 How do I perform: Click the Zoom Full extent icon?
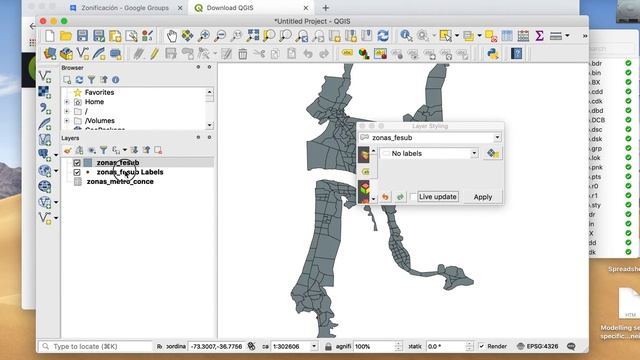point(253,36)
